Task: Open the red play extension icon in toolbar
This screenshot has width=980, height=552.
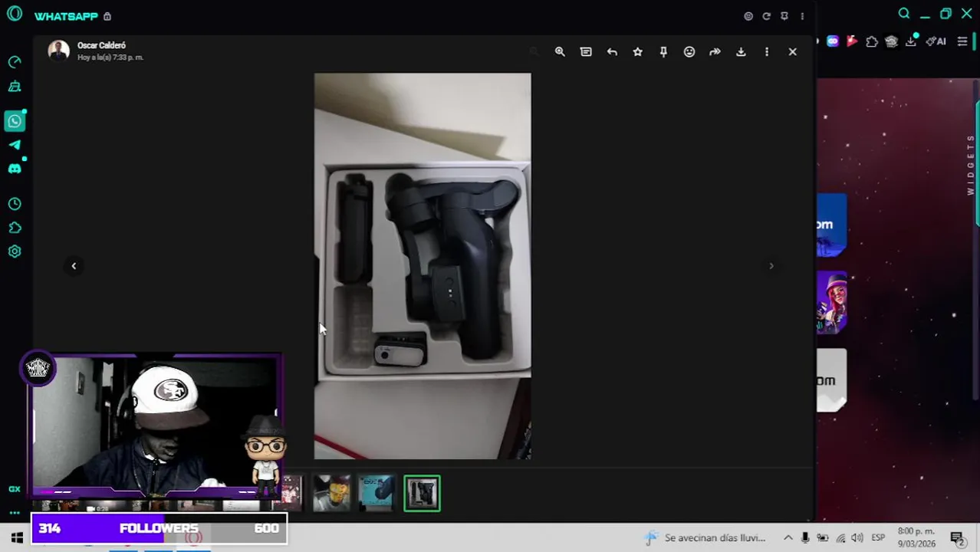Action: coord(852,41)
